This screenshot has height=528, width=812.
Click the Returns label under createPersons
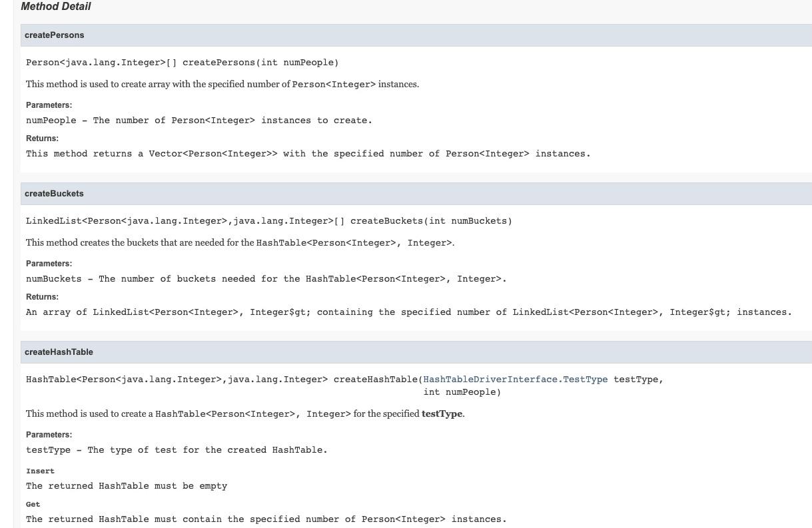coord(42,138)
